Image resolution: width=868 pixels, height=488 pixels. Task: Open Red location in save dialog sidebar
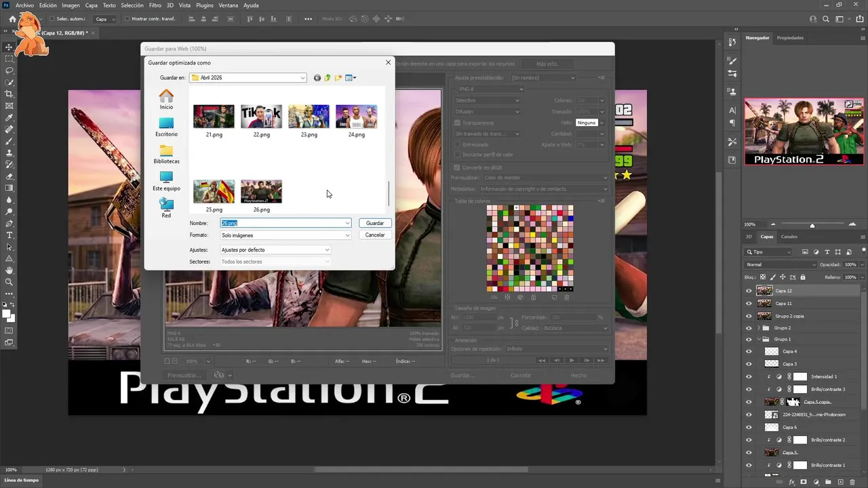[x=166, y=208]
